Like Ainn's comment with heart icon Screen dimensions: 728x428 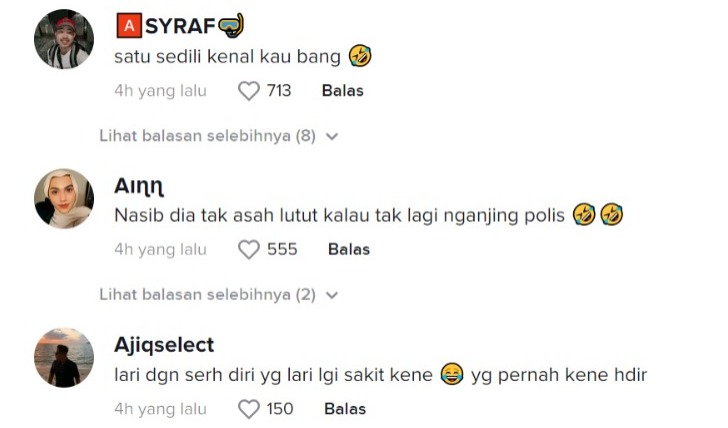pyautogui.click(x=249, y=250)
